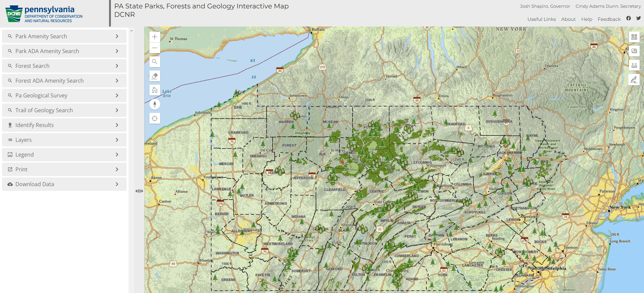
Task: Select the measurement ruler tool
Action: [634, 65]
